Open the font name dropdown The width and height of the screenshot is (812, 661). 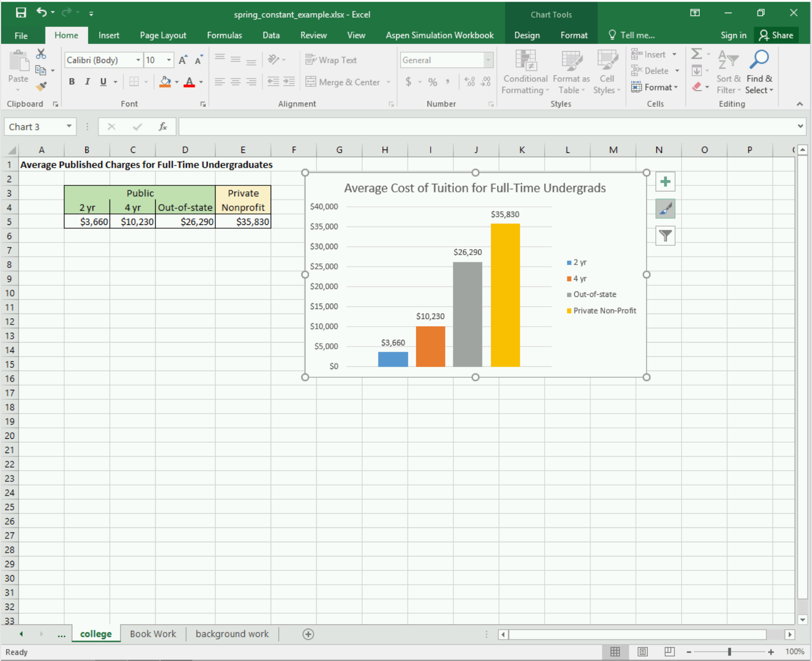click(x=138, y=60)
